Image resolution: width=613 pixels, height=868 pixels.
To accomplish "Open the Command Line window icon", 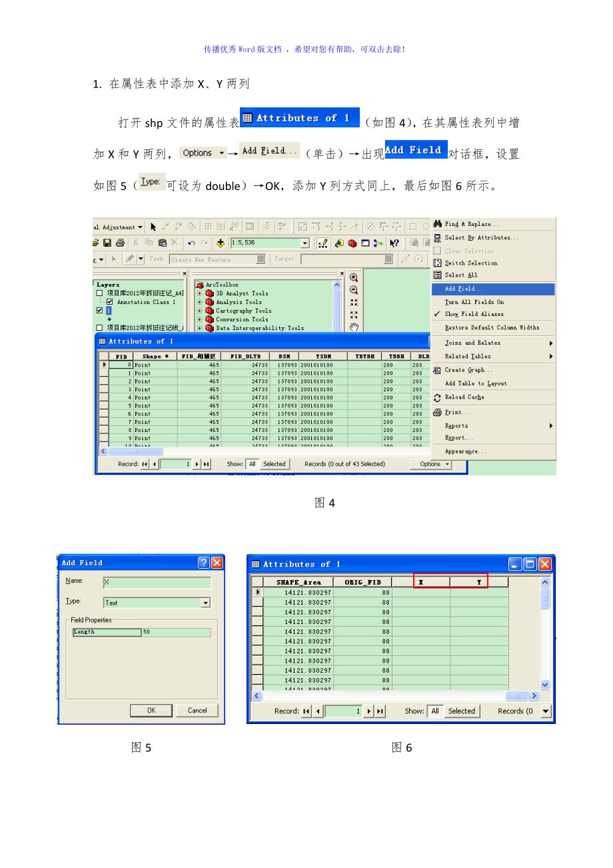I will click(x=365, y=243).
